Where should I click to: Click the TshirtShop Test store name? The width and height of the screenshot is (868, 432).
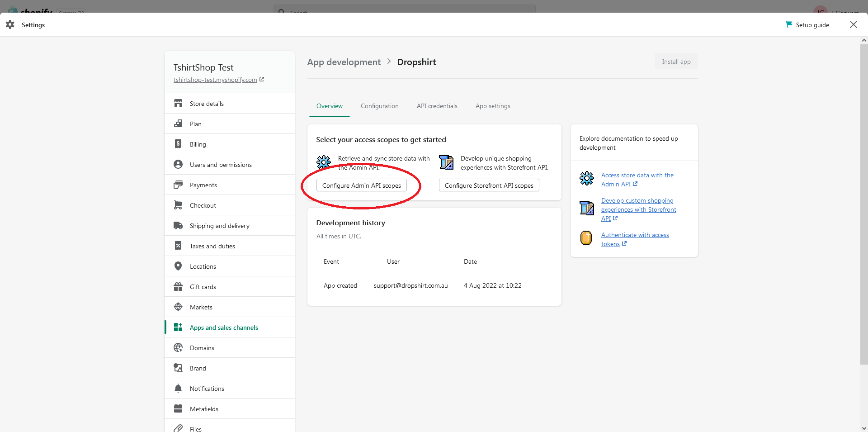click(x=203, y=67)
